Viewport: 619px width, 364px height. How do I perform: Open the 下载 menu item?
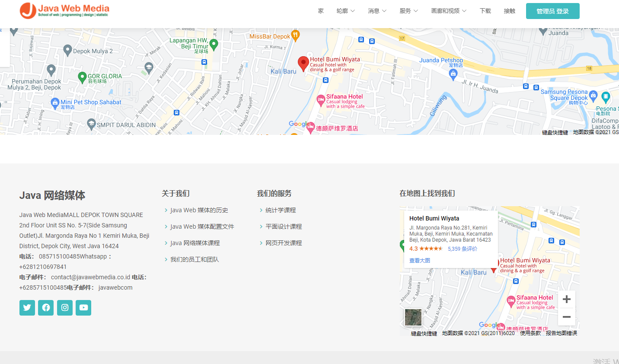(485, 11)
